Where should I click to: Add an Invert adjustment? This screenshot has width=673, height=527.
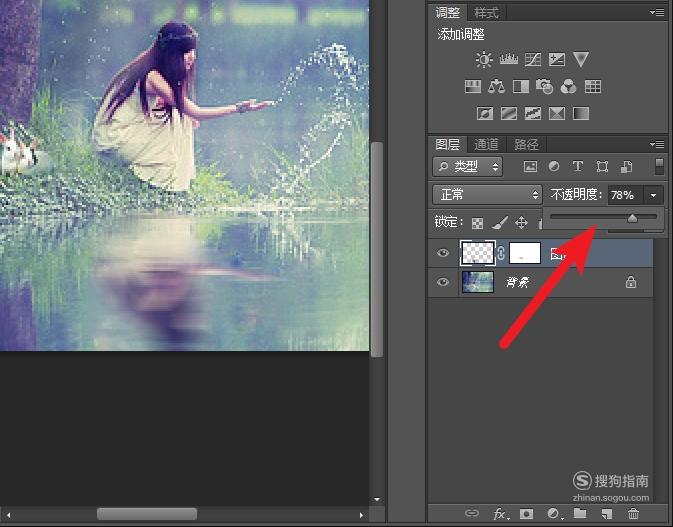coord(485,114)
